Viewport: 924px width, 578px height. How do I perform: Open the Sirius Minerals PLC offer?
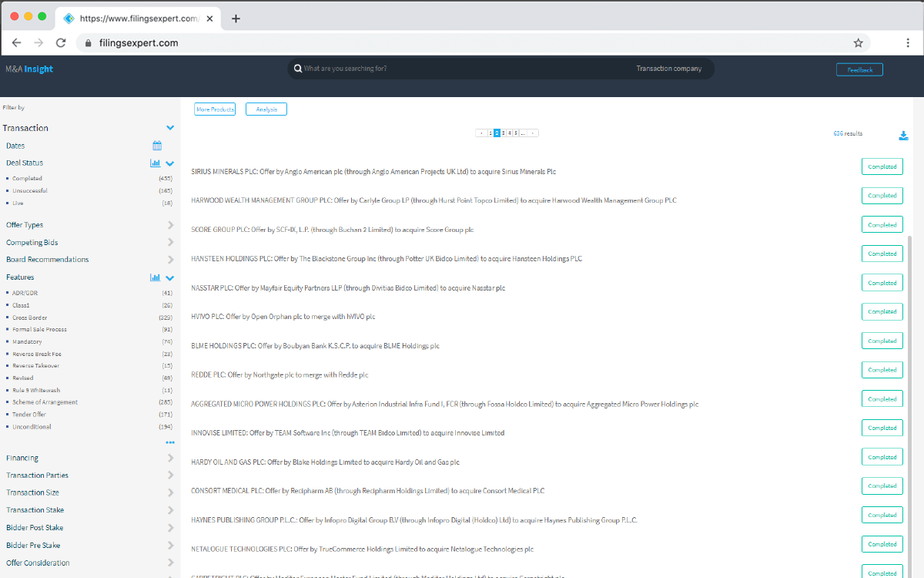click(373, 172)
